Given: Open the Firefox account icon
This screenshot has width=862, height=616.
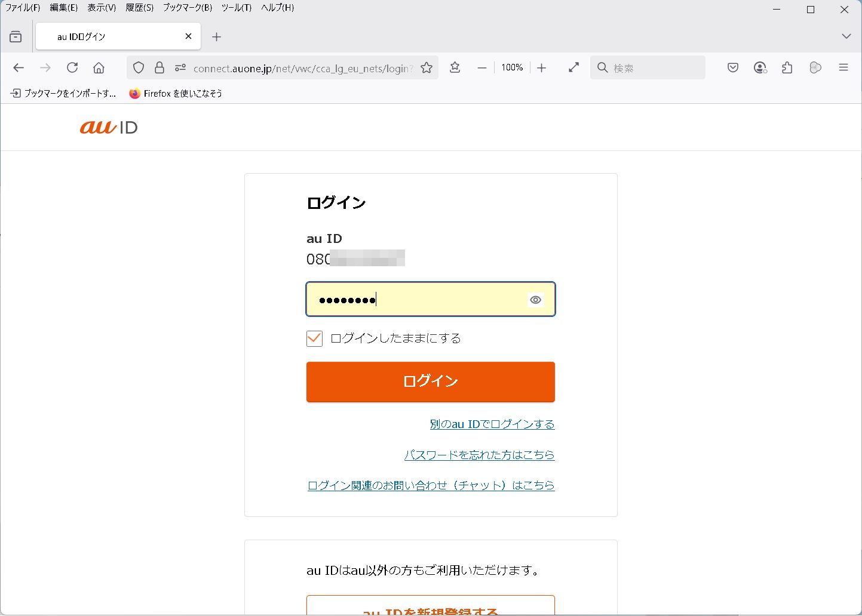Looking at the screenshot, I should click(760, 68).
